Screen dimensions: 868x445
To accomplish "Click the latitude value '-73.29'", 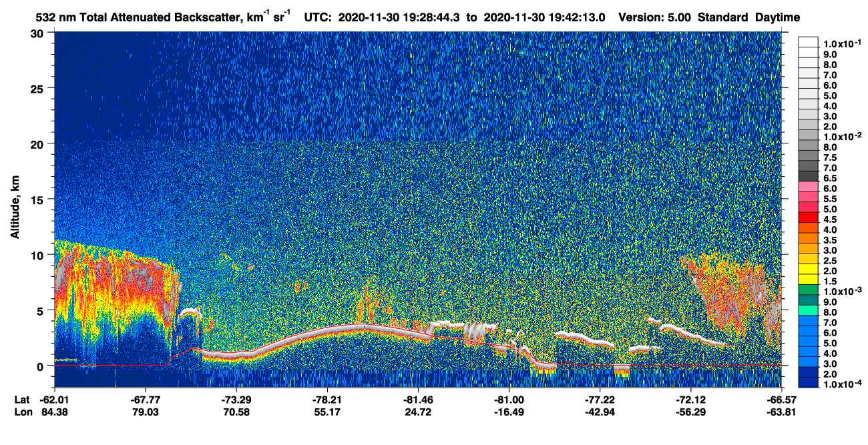I will [236, 400].
